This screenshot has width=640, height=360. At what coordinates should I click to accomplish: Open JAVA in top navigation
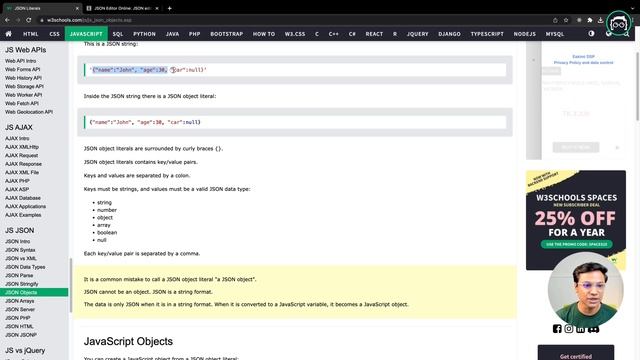coord(172,34)
